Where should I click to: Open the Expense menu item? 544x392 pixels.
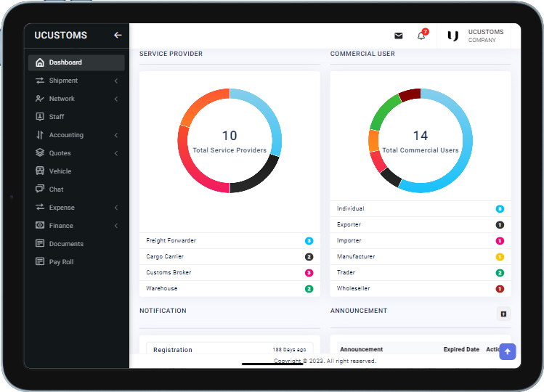62,208
